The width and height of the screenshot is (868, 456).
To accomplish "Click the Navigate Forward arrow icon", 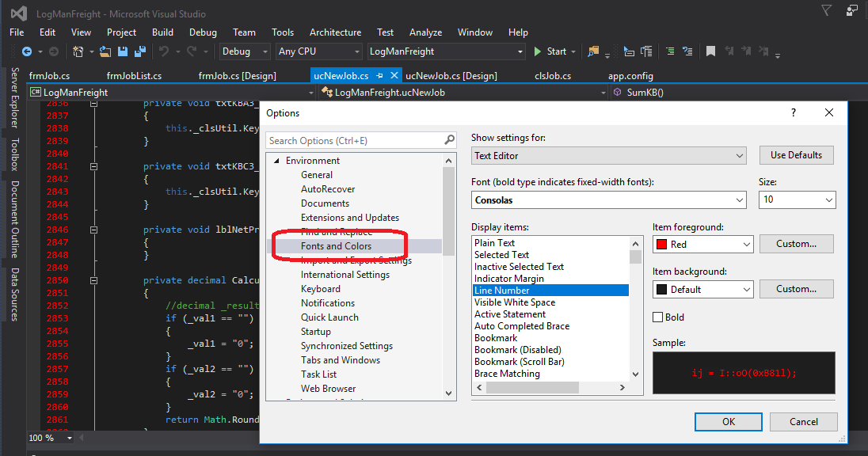I will point(54,51).
